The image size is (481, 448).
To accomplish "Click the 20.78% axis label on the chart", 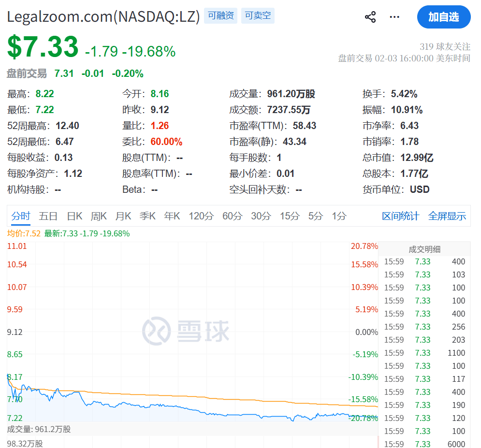I will click(364, 246).
